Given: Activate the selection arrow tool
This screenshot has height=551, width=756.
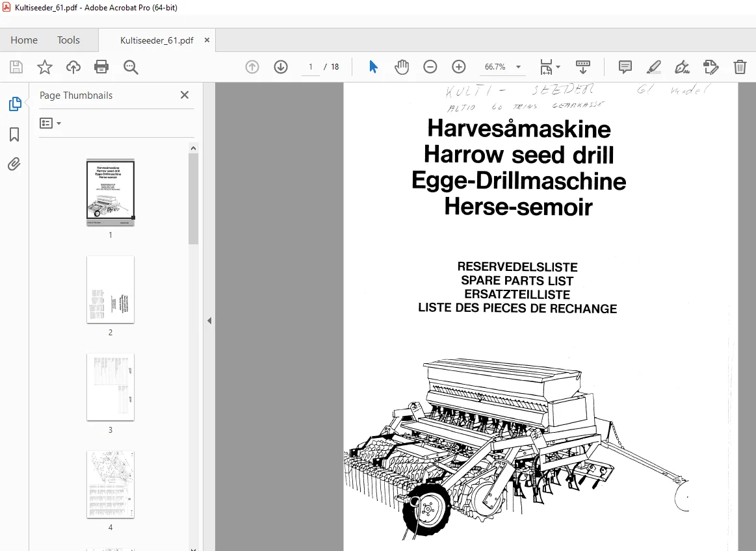Looking at the screenshot, I should coord(373,67).
